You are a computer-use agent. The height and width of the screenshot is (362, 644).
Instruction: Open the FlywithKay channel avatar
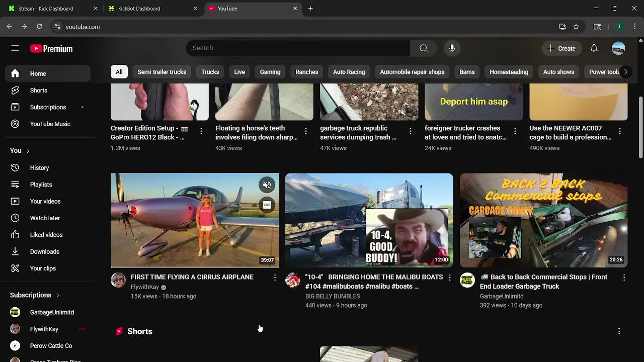[118, 280]
